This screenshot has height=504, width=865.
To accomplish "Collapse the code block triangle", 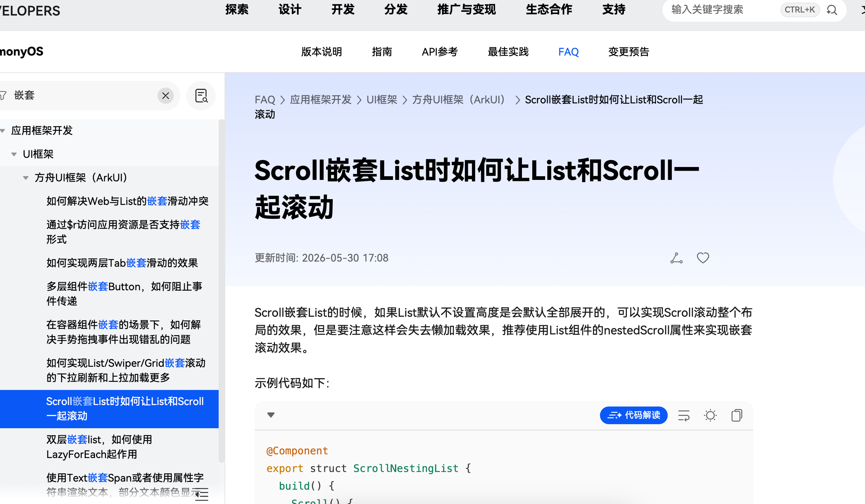I will (271, 415).
